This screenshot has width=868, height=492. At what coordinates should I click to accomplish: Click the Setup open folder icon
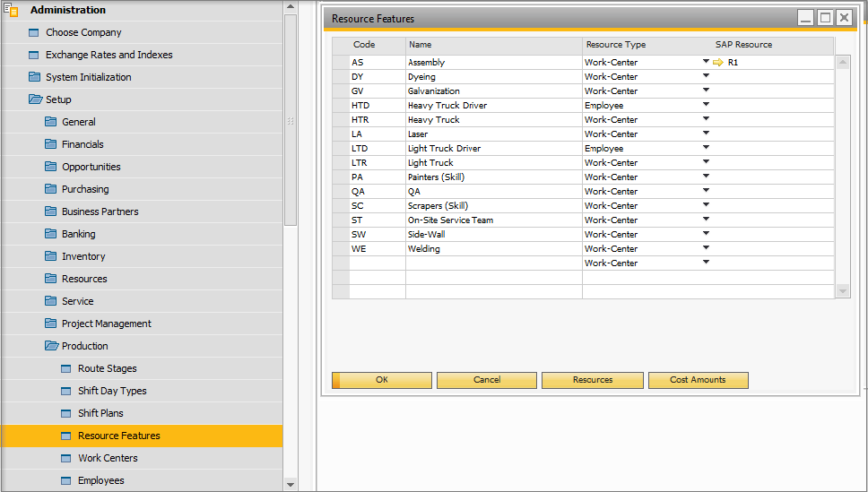point(35,99)
